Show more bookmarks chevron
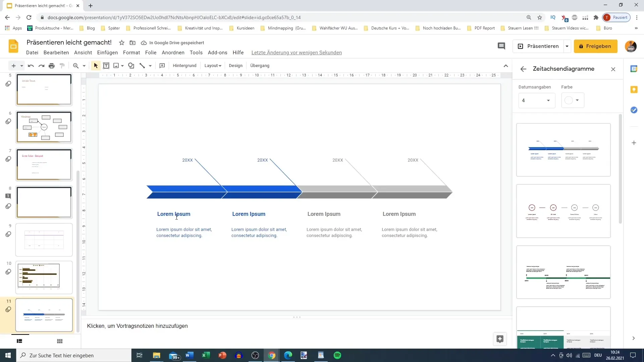 tap(636, 28)
